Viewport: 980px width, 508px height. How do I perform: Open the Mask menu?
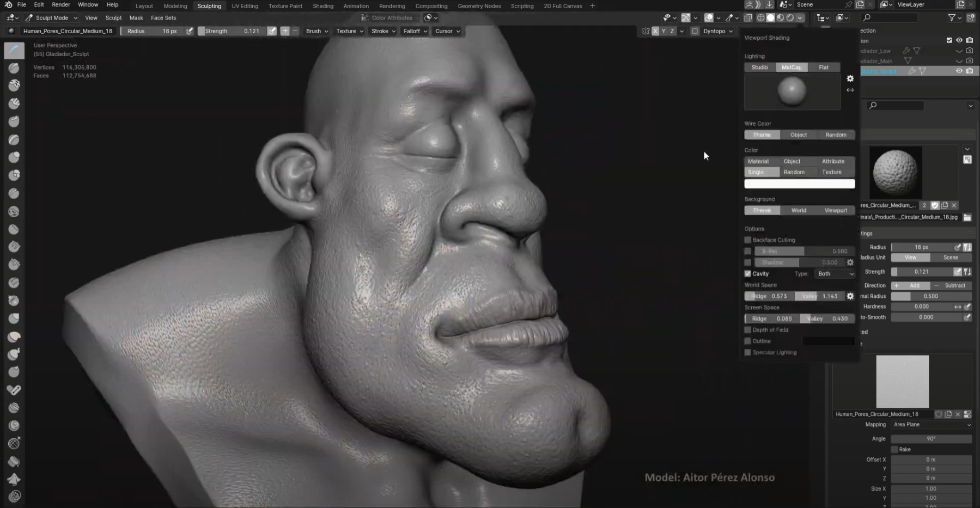pos(136,17)
